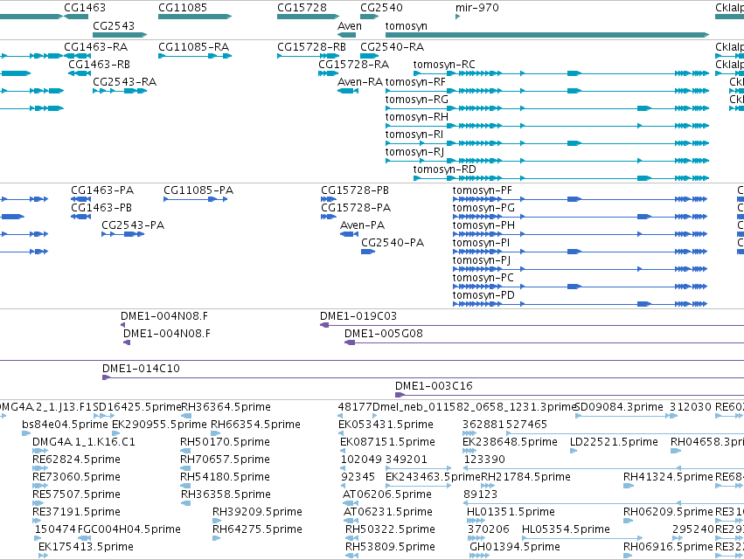Select EST SD16425.5prime
Viewport: 744px width, 560px height.
104,417
